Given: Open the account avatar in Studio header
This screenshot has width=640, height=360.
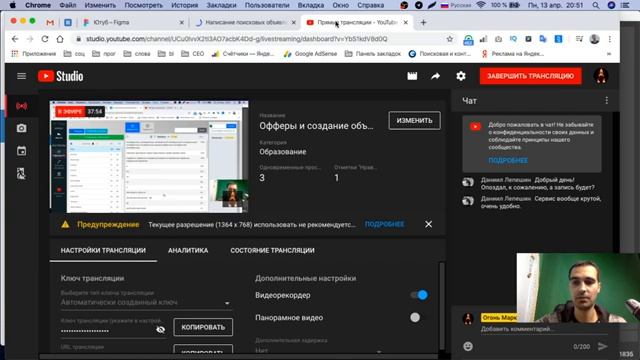Looking at the screenshot, I should click(x=601, y=76).
